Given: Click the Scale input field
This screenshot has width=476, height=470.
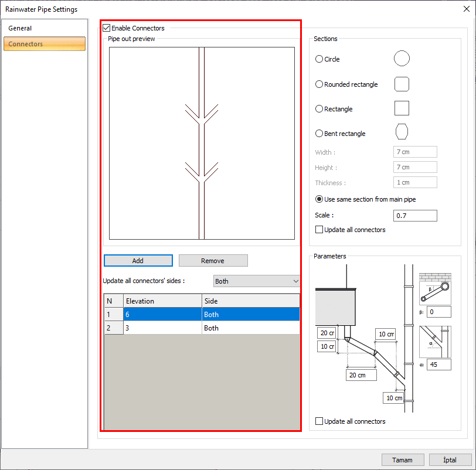Looking at the screenshot, I should [415, 216].
